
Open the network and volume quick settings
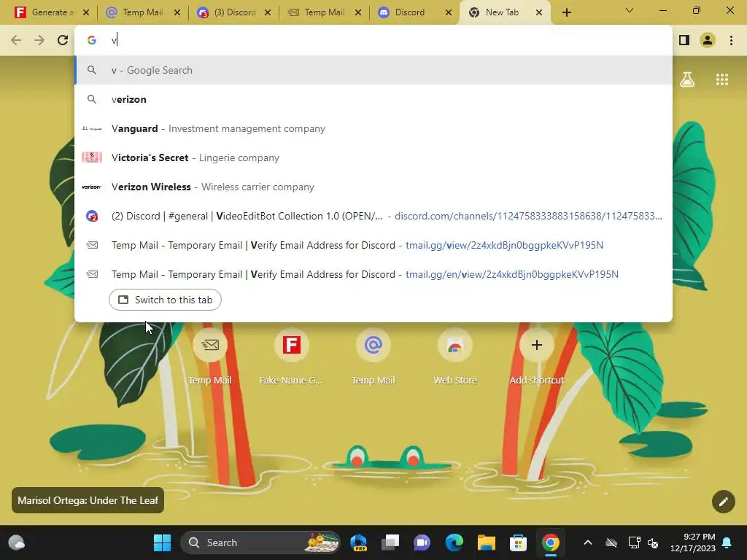point(643,542)
